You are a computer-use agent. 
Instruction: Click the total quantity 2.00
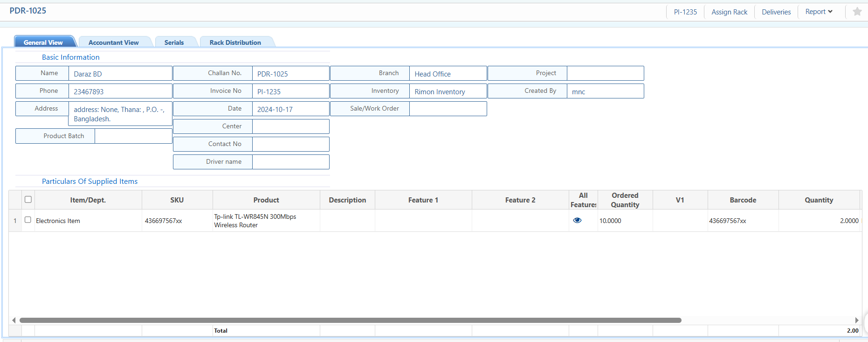(853, 330)
